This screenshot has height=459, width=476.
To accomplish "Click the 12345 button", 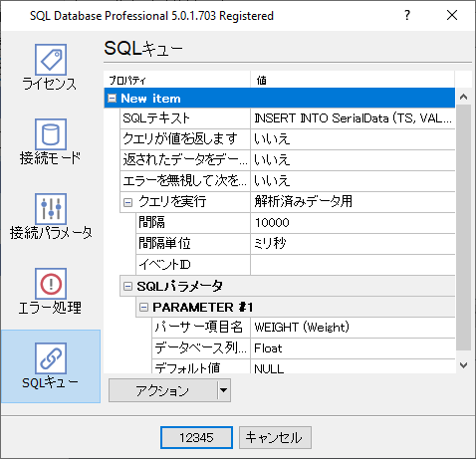I will (x=196, y=437).
